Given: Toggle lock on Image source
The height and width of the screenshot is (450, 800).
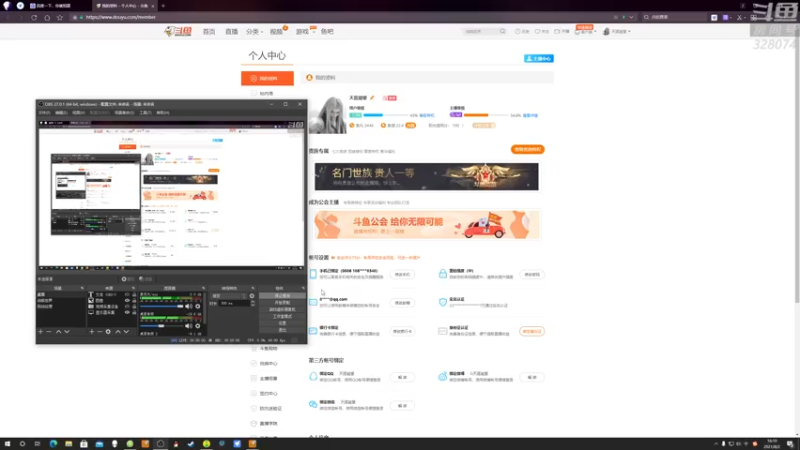Looking at the screenshot, I should tap(134, 301).
